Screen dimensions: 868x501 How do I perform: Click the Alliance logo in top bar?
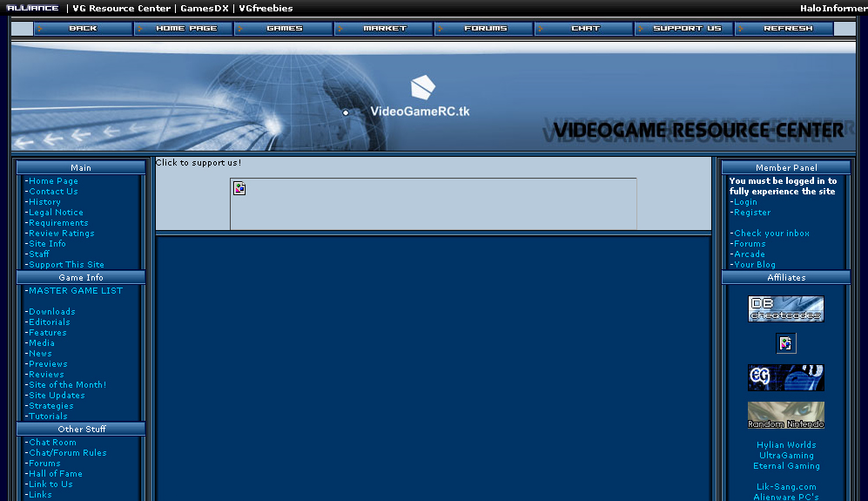point(32,8)
